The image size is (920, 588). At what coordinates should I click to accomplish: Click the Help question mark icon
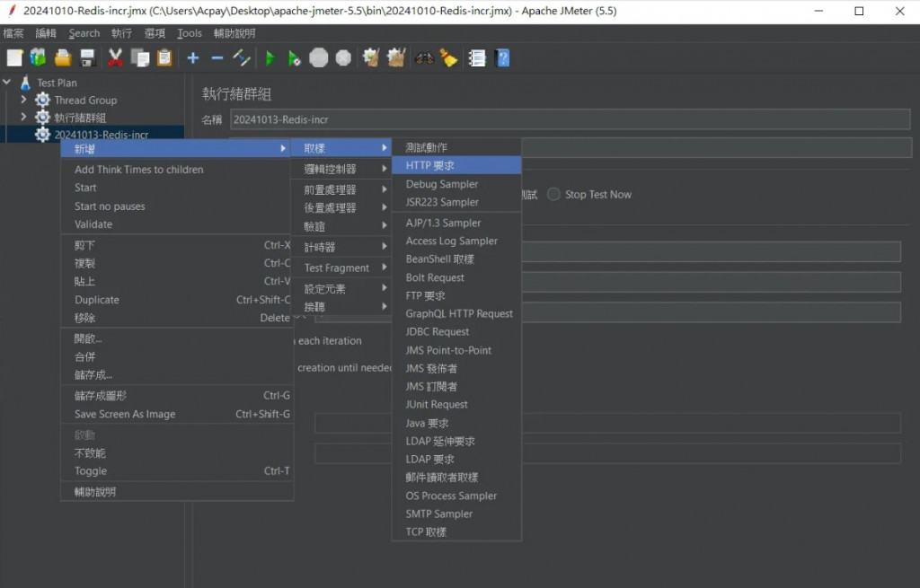click(x=502, y=58)
